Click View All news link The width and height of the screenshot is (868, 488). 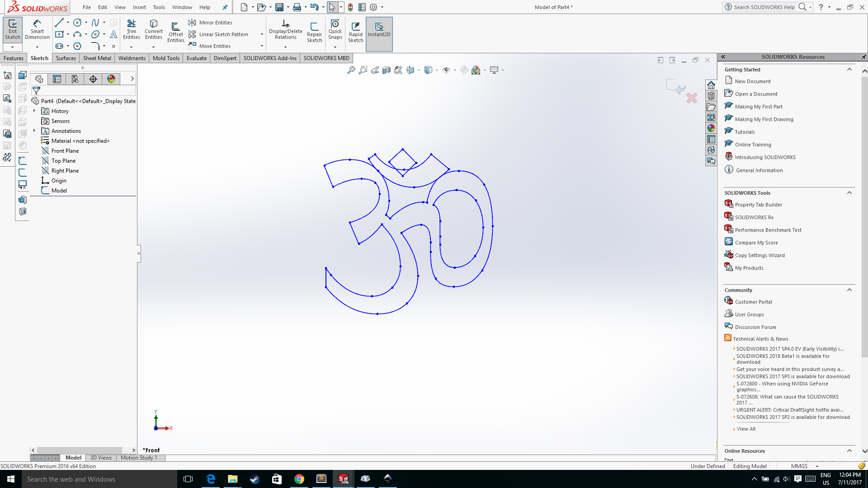(746, 429)
